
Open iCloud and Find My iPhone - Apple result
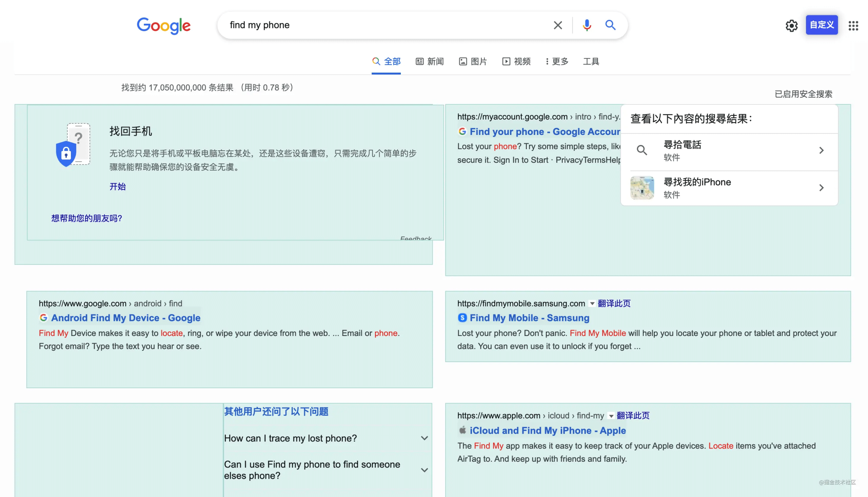(x=548, y=431)
